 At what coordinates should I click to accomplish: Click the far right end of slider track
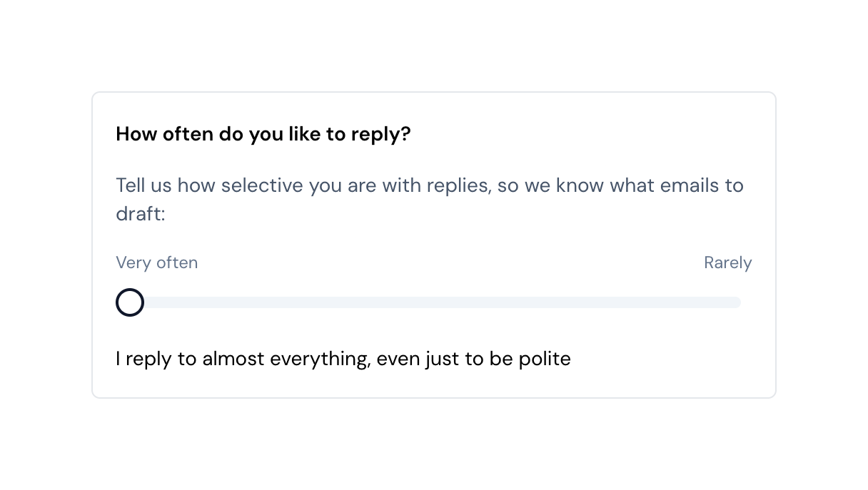click(738, 302)
